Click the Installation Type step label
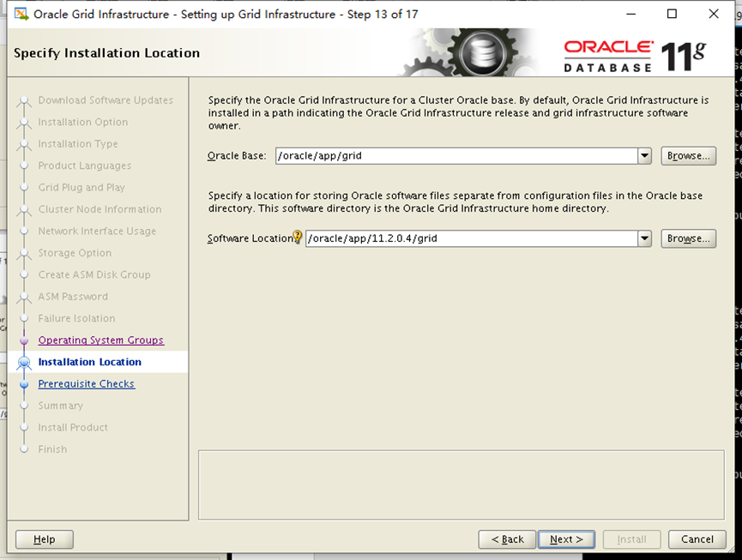Screen dimensions: 742x560 pyautogui.click(x=78, y=144)
